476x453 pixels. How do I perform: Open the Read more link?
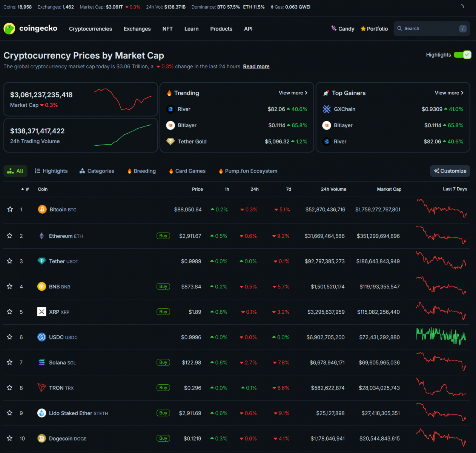pos(256,66)
